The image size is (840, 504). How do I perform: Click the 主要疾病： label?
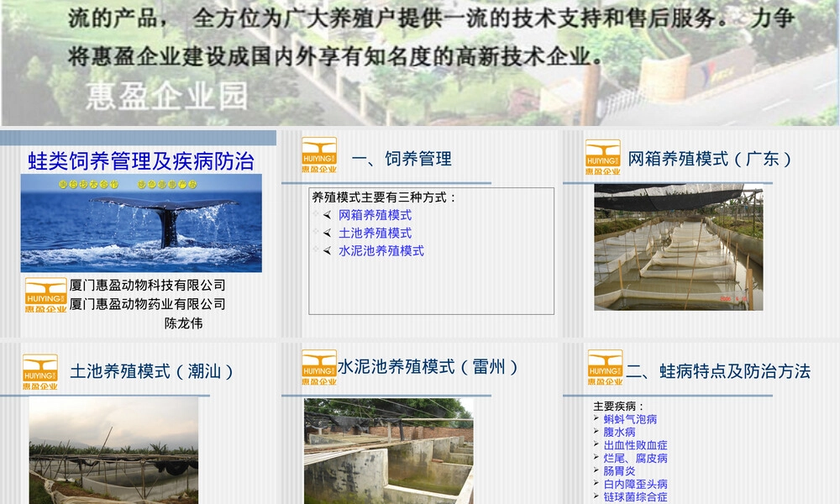(x=619, y=407)
